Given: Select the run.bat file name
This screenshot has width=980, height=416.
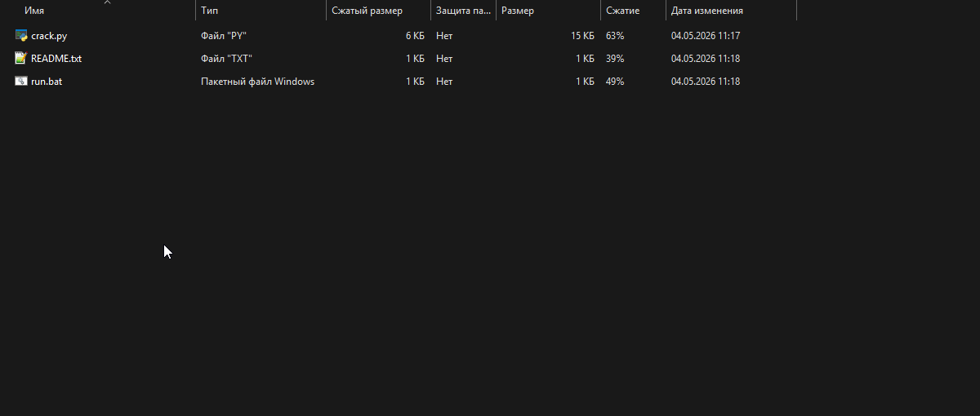Looking at the screenshot, I should click(x=47, y=82).
